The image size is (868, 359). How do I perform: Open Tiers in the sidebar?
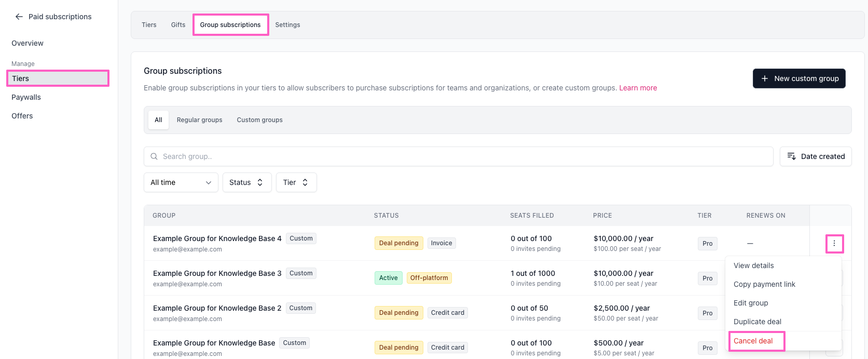58,78
